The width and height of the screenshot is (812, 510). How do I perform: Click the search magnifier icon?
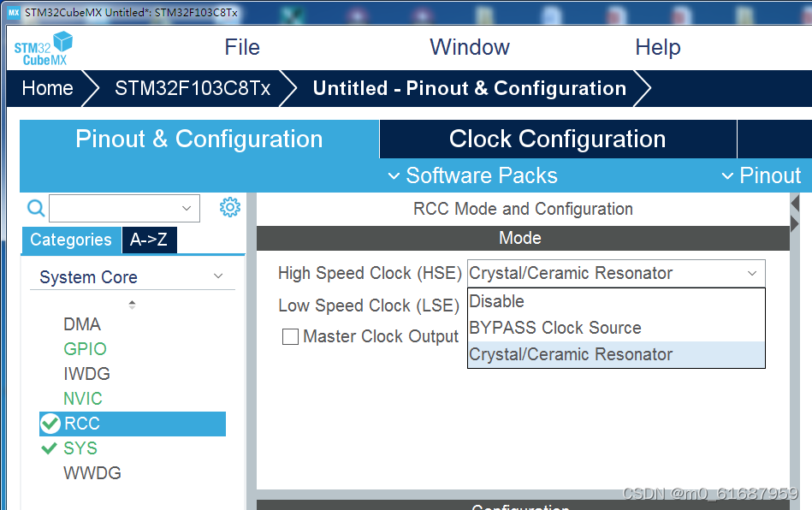[x=34, y=208]
